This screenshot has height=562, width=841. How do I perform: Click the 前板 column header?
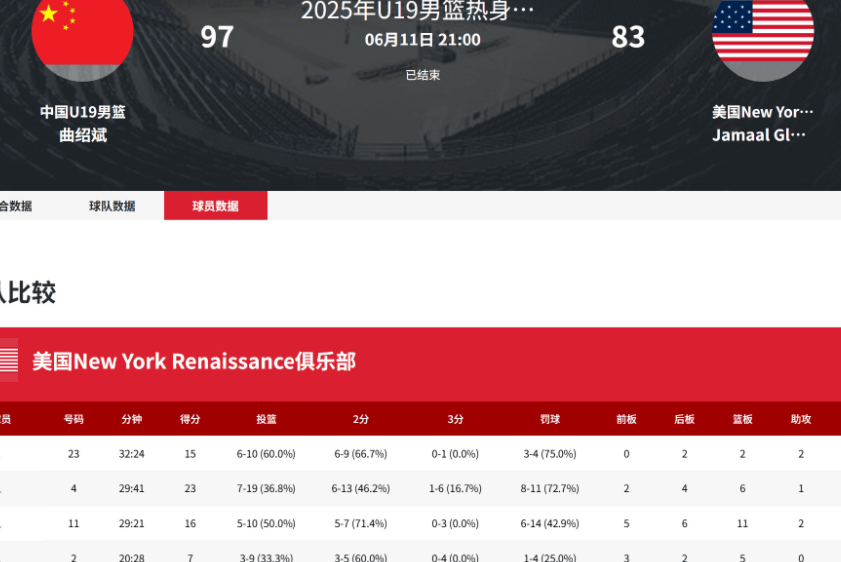tap(626, 419)
